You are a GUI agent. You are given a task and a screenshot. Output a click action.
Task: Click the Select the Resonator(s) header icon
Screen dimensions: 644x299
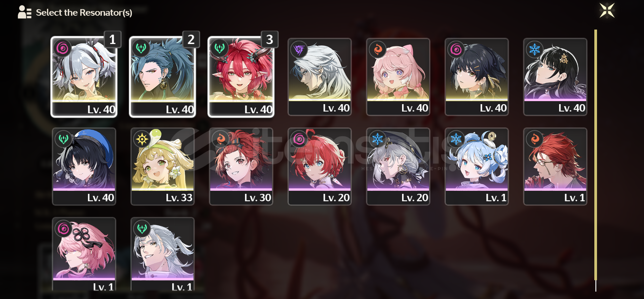(x=24, y=12)
